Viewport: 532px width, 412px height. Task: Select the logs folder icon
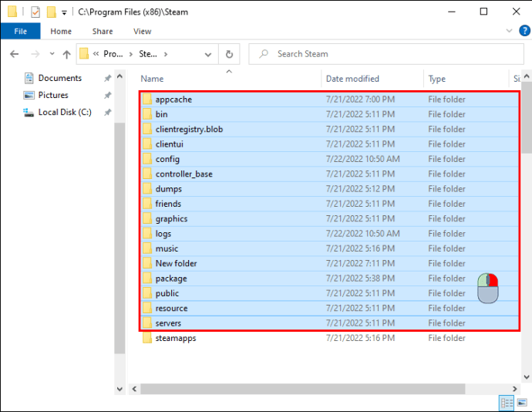(147, 234)
